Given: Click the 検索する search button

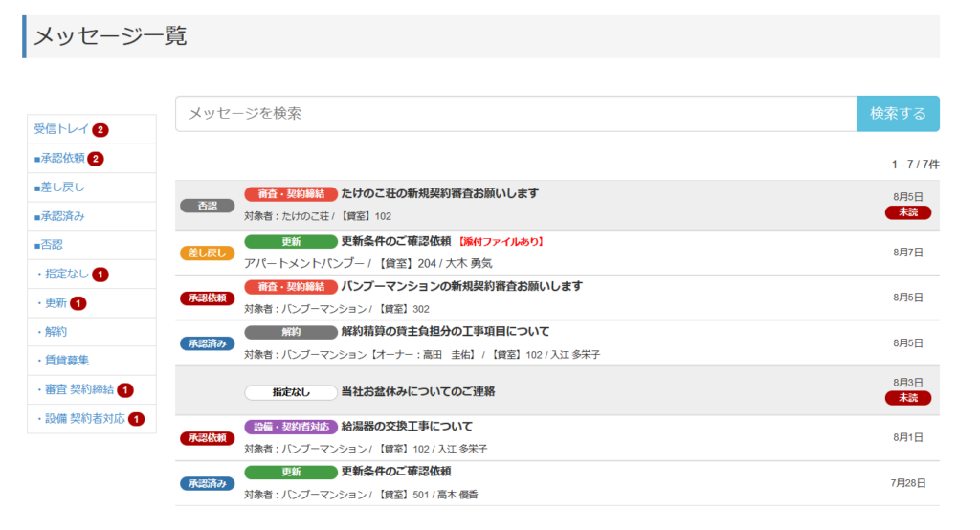Looking at the screenshot, I should pos(898,114).
